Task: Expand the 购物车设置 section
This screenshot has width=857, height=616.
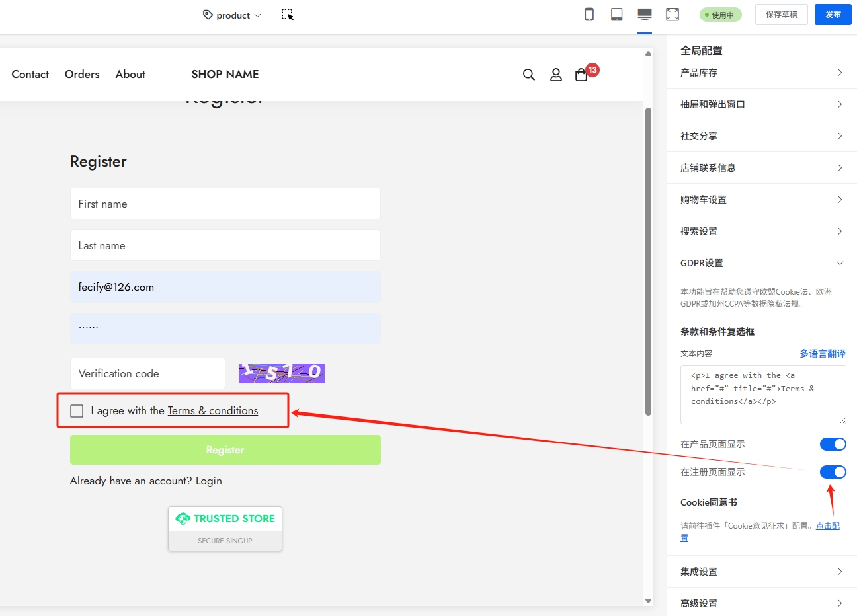Action: click(x=761, y=200)
